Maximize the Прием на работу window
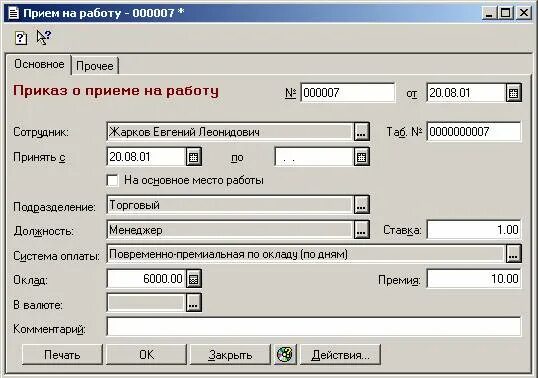Viewport: 538px width, 378px height. click(x=505, y=13)
